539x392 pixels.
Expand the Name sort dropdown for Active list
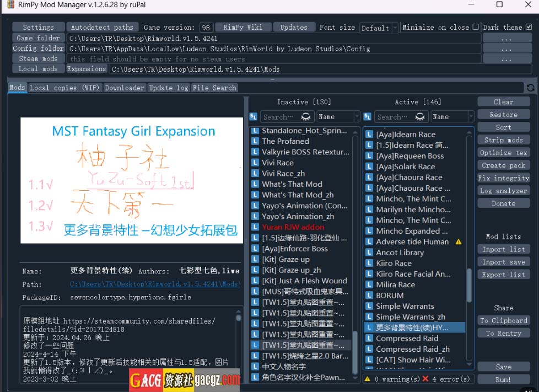pos(452,117)
